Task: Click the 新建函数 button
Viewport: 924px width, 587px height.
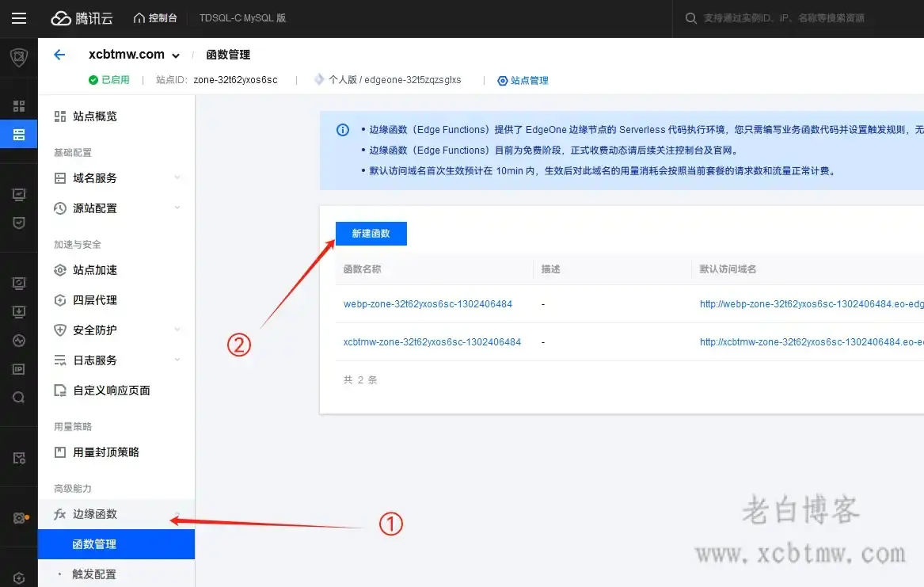Action: pyautogui.click(x=371, y=233)
